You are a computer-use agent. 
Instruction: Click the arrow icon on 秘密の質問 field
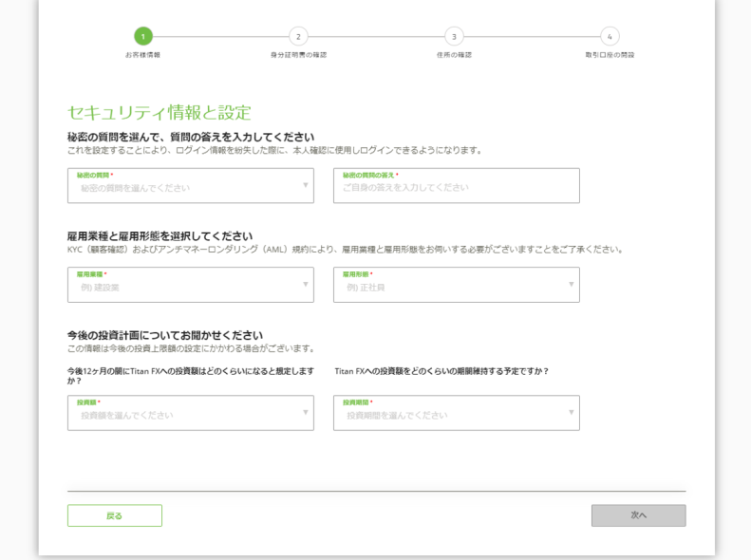306,185
